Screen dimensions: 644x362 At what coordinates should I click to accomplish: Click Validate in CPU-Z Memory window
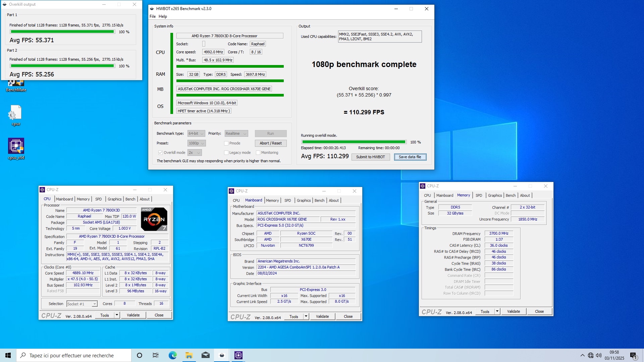pos(514,311)
